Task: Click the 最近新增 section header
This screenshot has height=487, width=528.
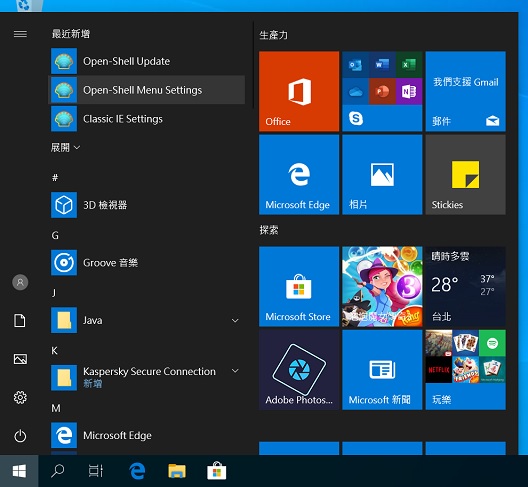Action: click(x=71, y=34)
